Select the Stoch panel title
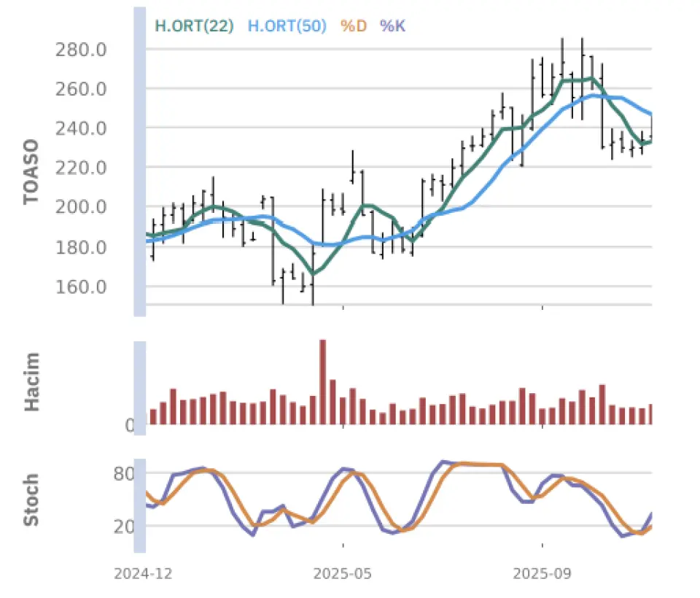Viewport: 700px width, 598px height. click(x=31, y=500)
